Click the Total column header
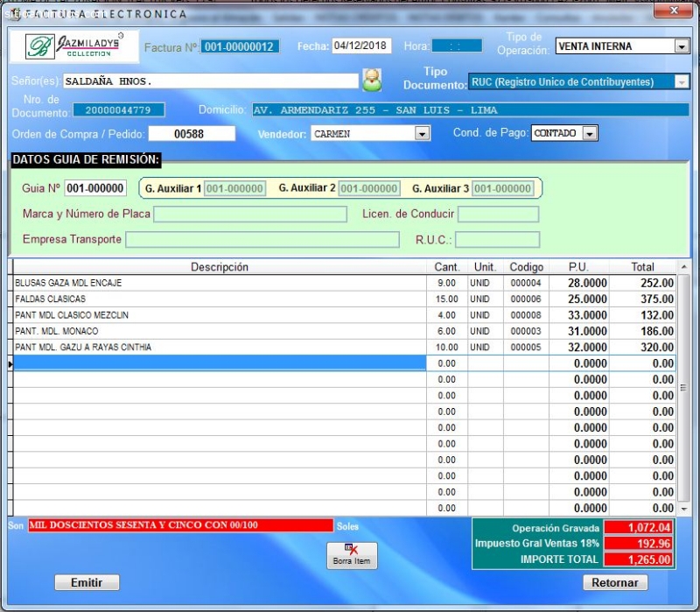This screenshot has height=612, width=700. click(642, 267)
